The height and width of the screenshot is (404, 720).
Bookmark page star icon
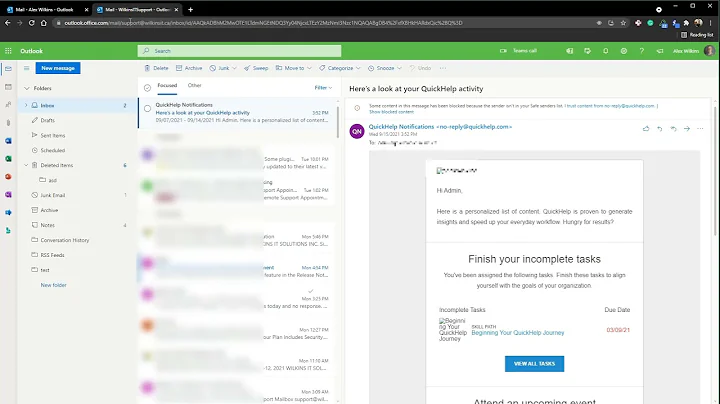[x=623, y=22]
